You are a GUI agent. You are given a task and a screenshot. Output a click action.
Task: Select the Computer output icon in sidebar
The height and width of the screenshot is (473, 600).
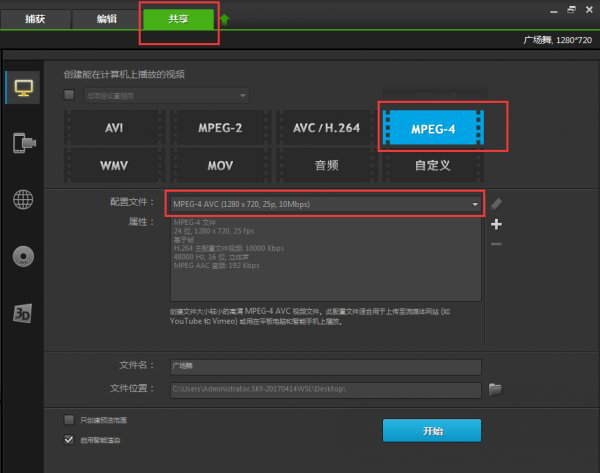(x=22, y=87)
